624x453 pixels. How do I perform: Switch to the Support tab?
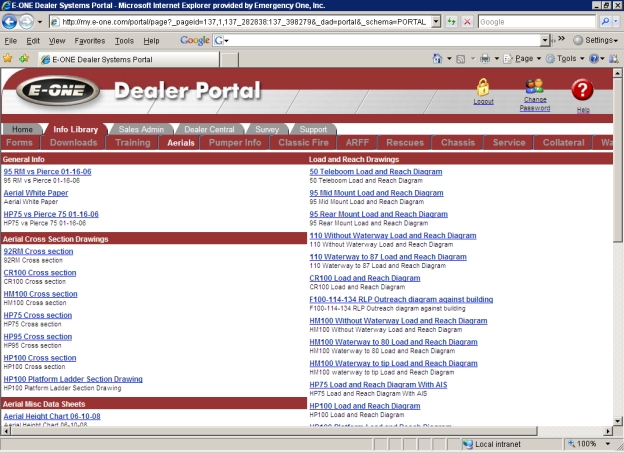pyautogui.click(x=313, y=129)
